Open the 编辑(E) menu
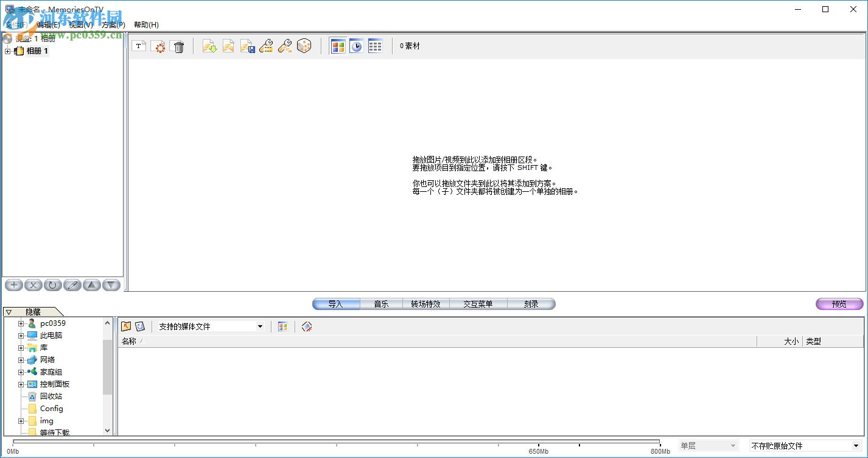The height and width of the screenshot is (458, 868). (x=48, y=25)
